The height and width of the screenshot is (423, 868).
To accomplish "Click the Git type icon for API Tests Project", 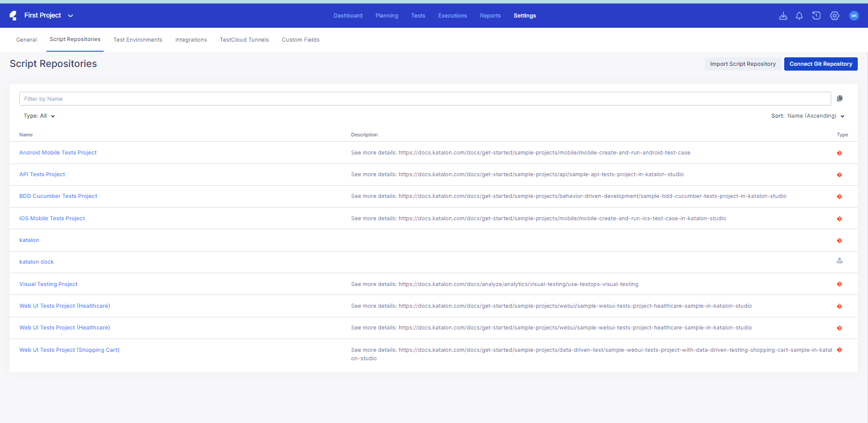I will [839, 175].
